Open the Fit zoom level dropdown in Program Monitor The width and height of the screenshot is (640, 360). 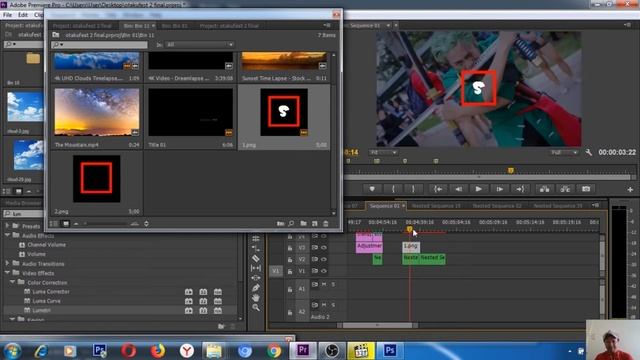tap(383, 152)
